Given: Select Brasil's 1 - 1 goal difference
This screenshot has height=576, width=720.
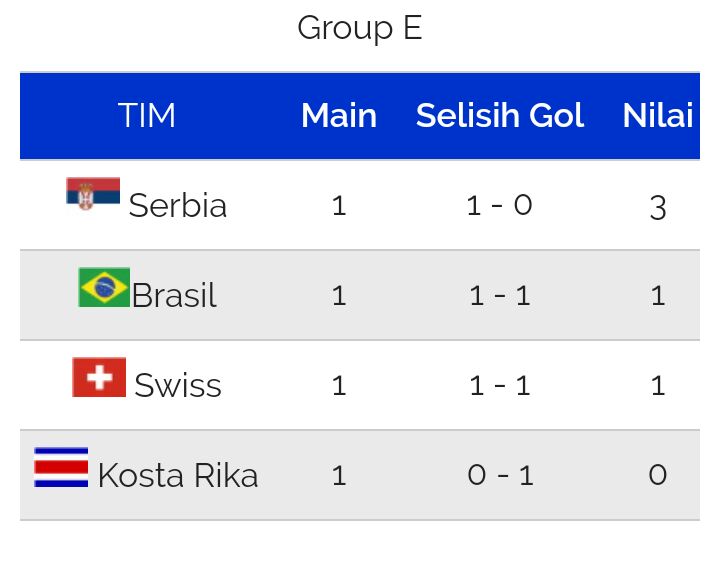Looking at the screenshot, I should [500, 295].
